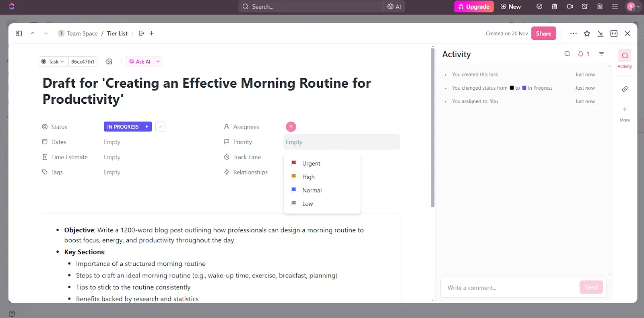The width and height of the screenshot is (644, 318).
Task: Search the activity feed
Action: coord(567,54)
